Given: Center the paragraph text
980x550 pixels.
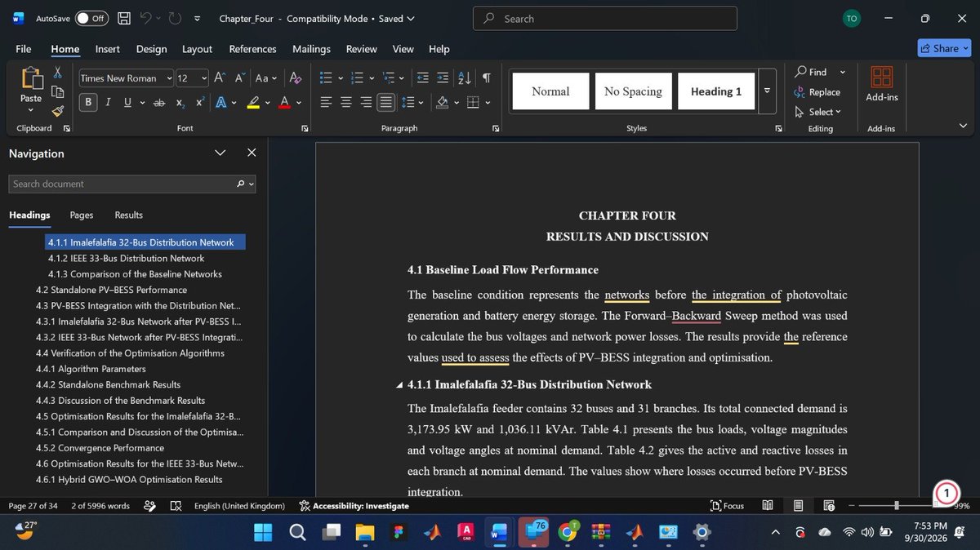Looking at the screenshot, I should pos(346,103).
